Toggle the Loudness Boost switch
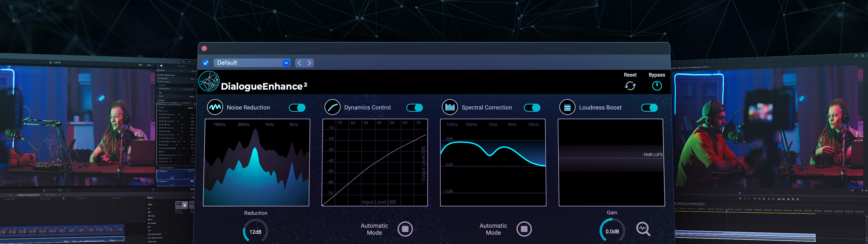The height and width of the screenshot is (244, 868). (649, 108)
